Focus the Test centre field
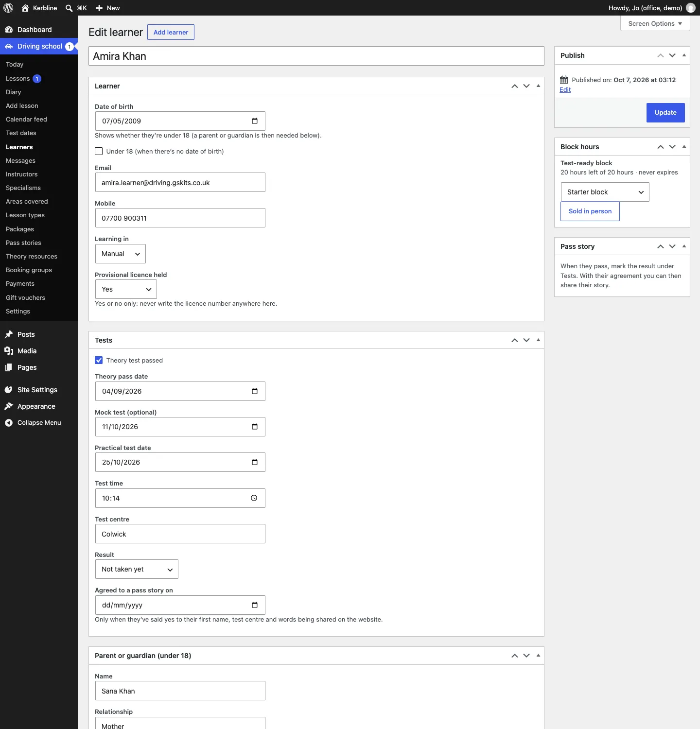 (180, 534)
